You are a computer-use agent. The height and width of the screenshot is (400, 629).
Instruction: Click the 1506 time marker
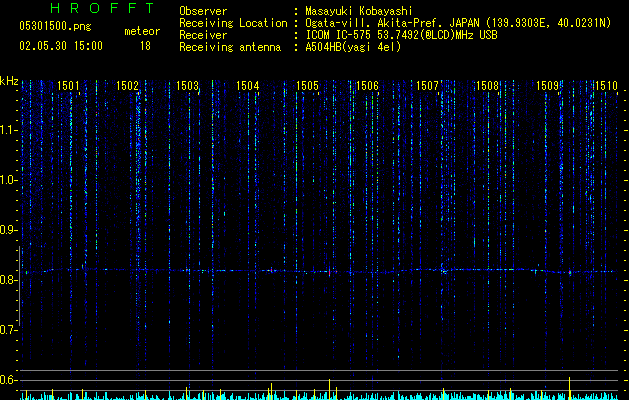367,86
